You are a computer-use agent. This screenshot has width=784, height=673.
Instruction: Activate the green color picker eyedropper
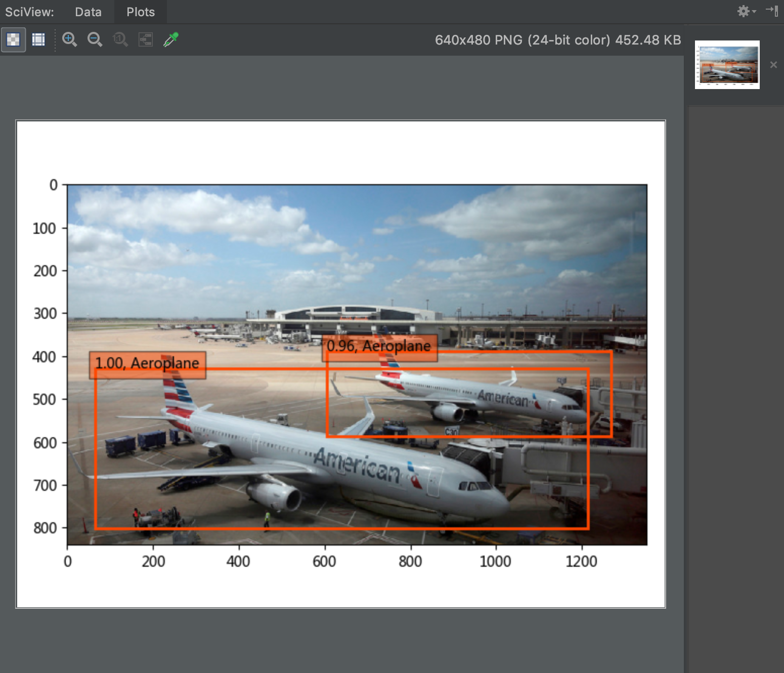171,39
